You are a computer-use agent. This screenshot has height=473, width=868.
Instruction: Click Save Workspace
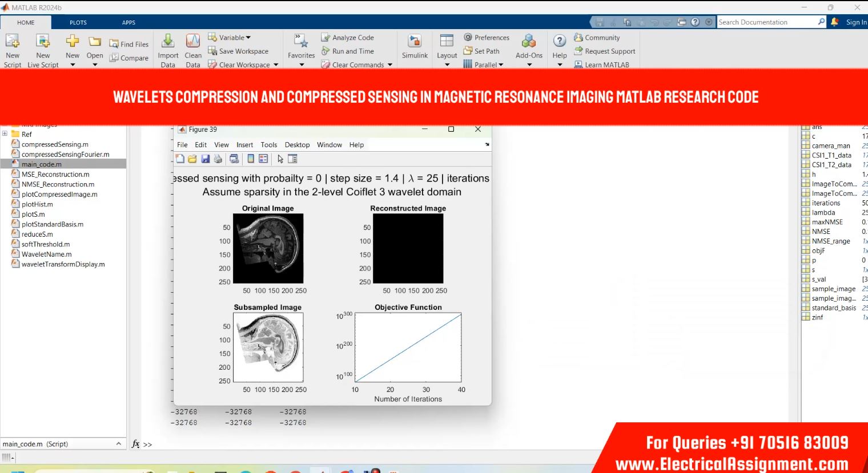[238, 51]
